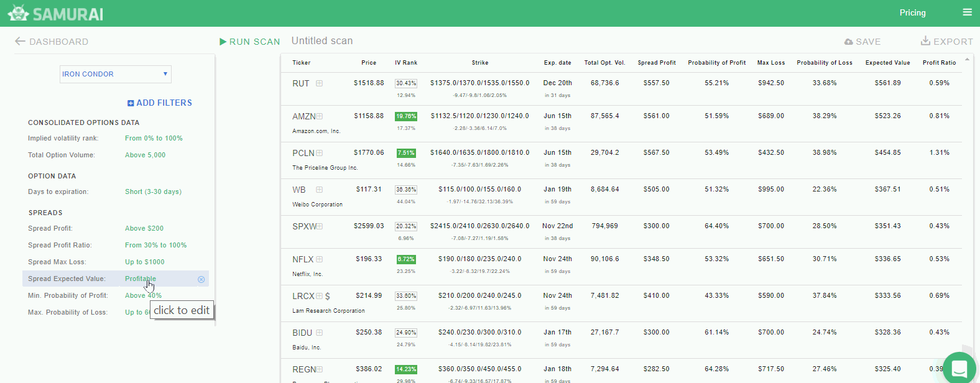Select the WB ticker
The image size is (980, 383).
(x=299, y=190)
